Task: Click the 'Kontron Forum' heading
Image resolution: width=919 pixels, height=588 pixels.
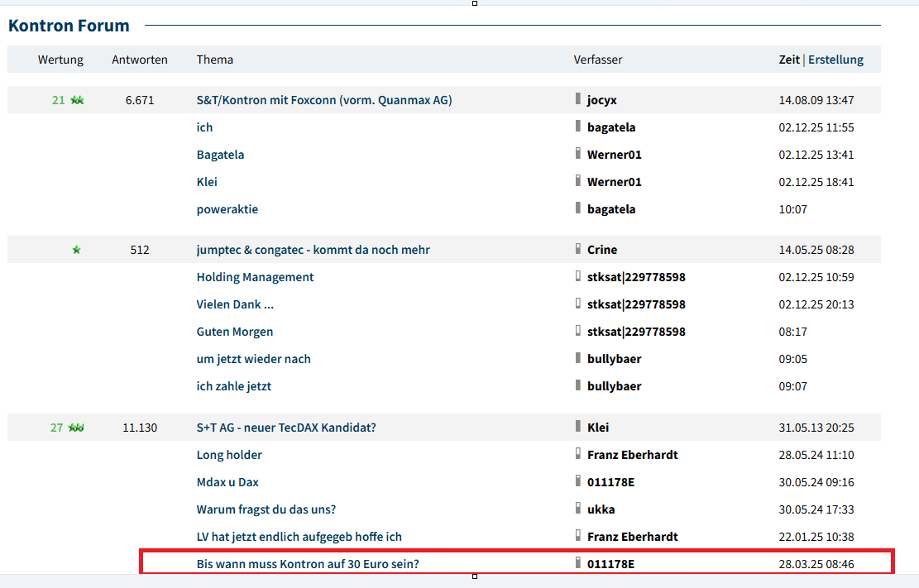Action: [69, 26]
